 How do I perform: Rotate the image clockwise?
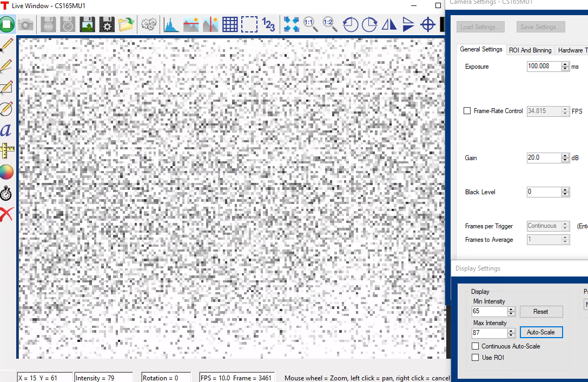[x=369, y=25]
